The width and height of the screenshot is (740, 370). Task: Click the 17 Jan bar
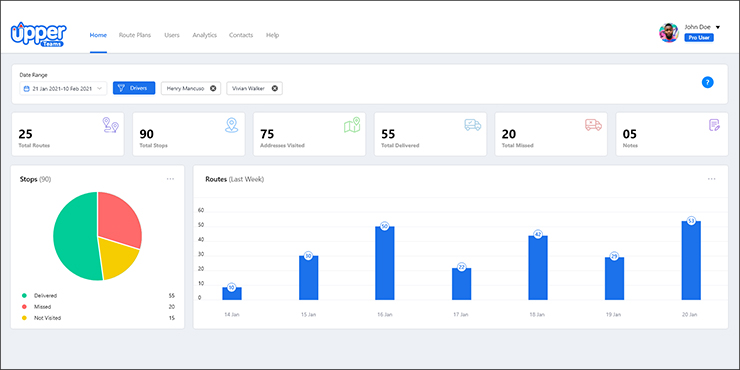click(462, 284)
